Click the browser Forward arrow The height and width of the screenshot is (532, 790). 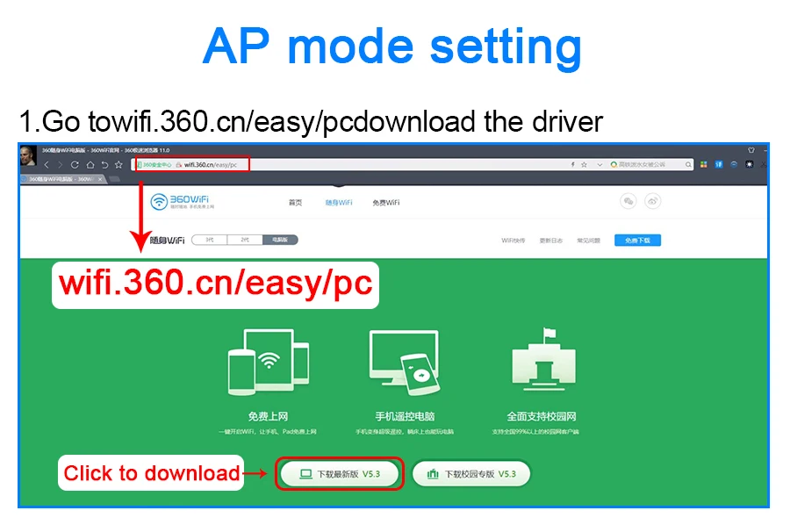(60, 165)
